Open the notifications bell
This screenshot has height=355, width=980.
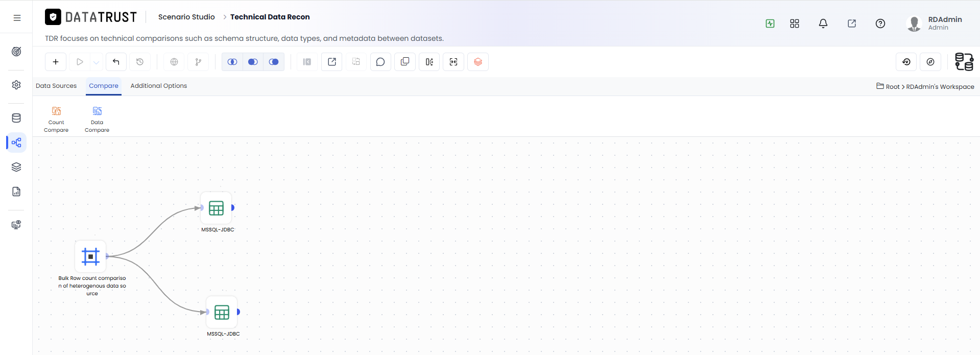823,23
